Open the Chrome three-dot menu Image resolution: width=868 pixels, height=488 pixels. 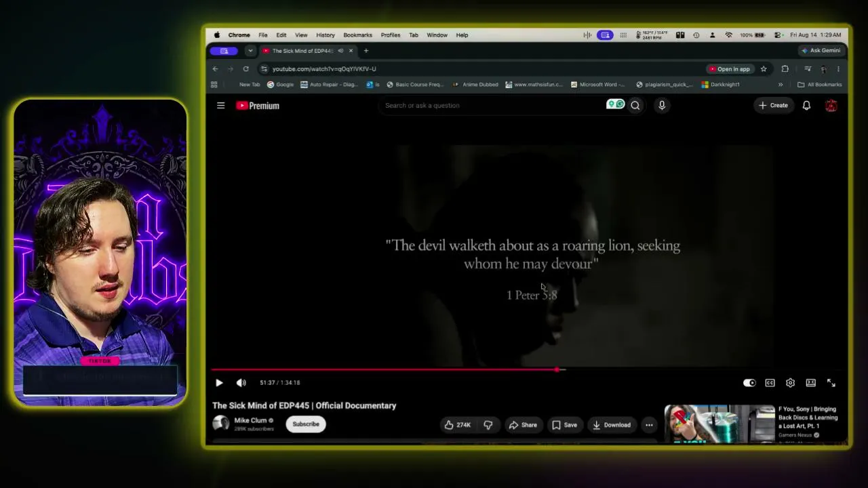point(838,69)
